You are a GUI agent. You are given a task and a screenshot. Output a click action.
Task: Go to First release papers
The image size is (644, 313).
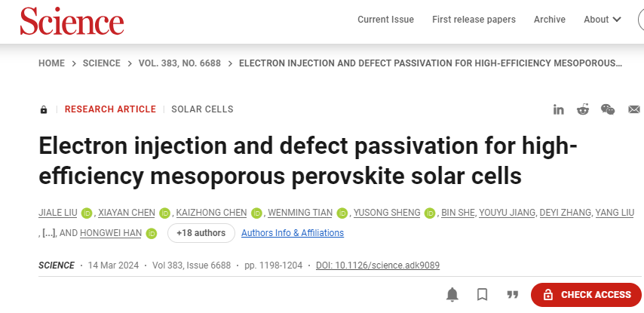(x=474, y=20)
